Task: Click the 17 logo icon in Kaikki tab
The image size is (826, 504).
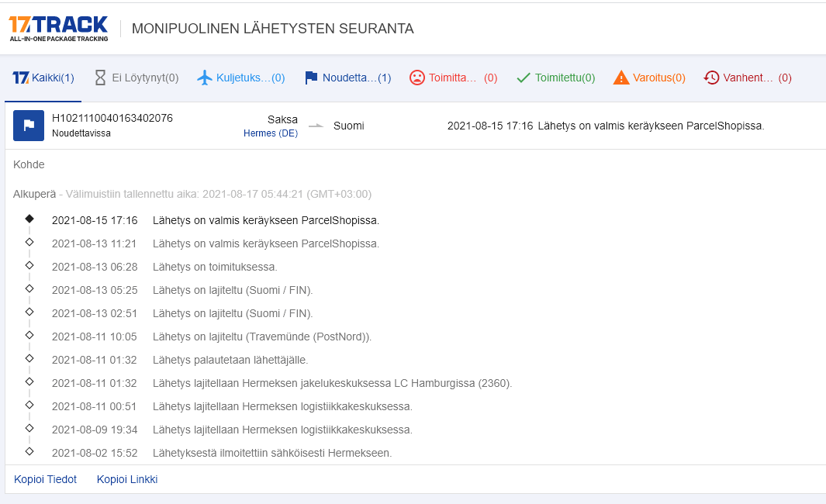Action: pyautogui.click(x=20, y=78)
